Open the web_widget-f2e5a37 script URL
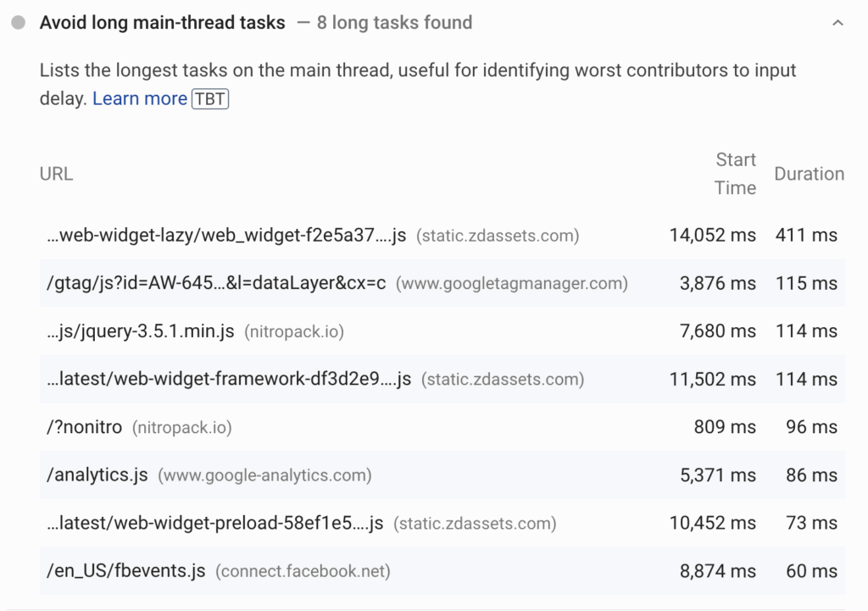The image size is (868, 611). click(x=226, y=236)
